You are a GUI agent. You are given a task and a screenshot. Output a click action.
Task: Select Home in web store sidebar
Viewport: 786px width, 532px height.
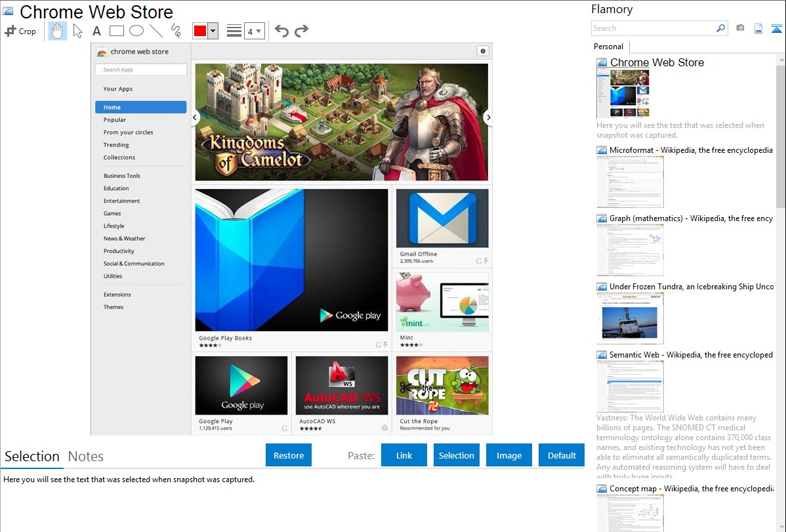click(x=140, y=107)
